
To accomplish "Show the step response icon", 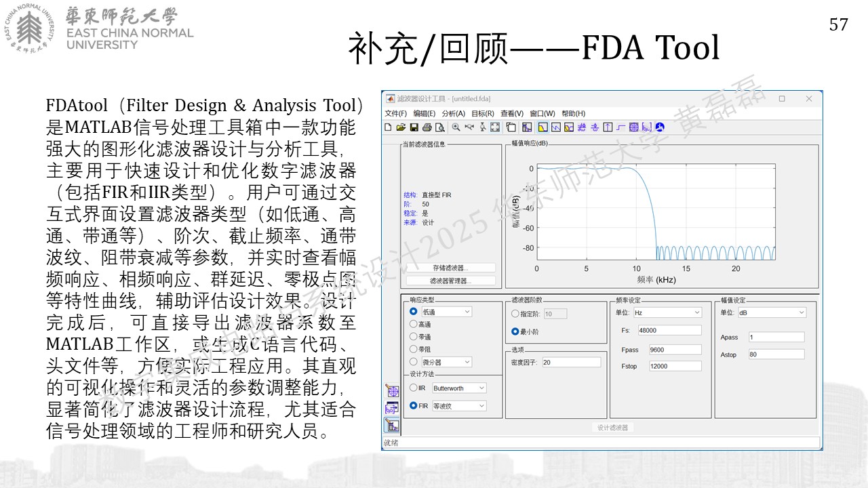I will coord(620,127).
